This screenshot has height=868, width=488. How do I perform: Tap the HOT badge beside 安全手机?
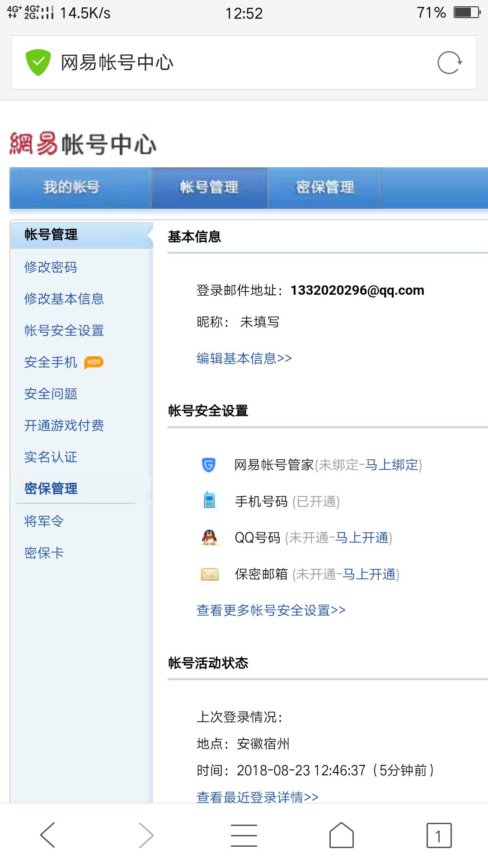coord(94,362)
